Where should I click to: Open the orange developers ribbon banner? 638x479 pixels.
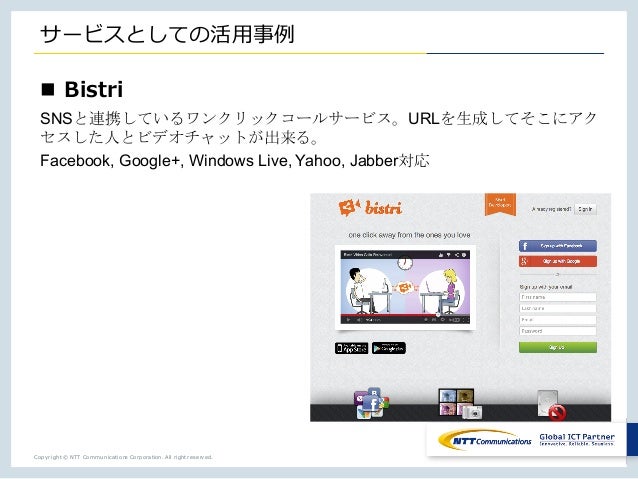(x=500, y=204)
